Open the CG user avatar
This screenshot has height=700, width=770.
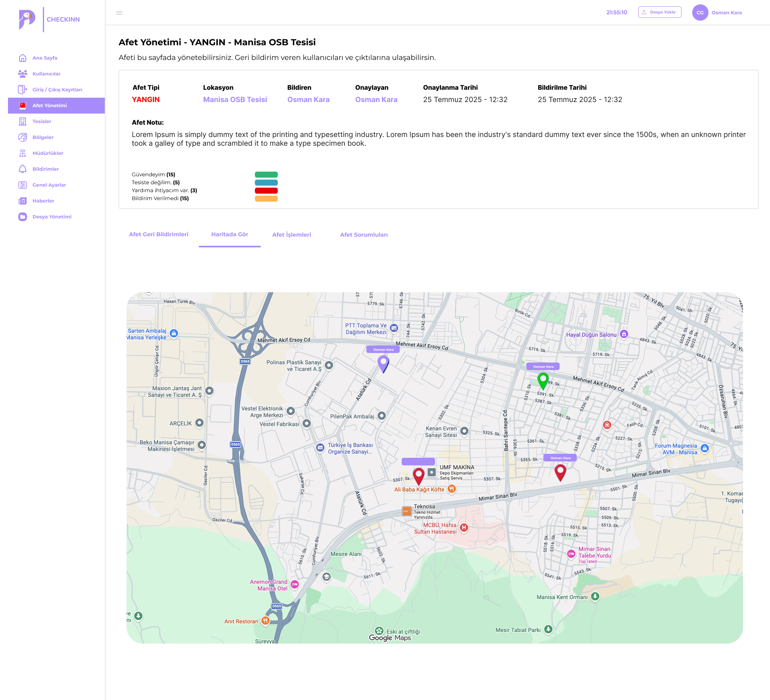[x=700, y=13]
